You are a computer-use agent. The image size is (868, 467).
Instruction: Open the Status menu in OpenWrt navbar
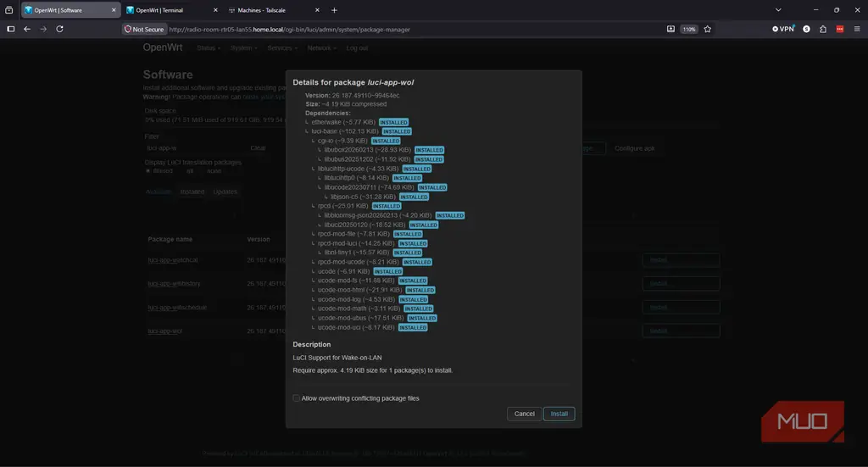click(209, 48)
